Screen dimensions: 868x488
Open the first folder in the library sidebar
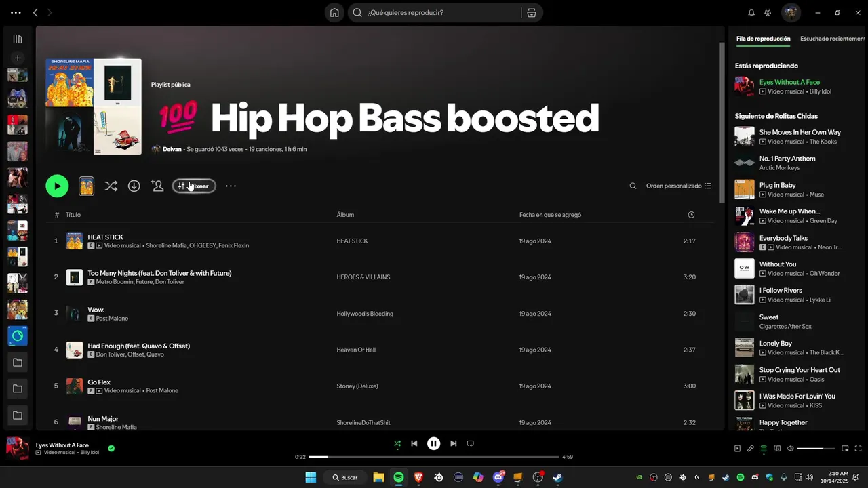pyautogui.click(x=18, y=363)
